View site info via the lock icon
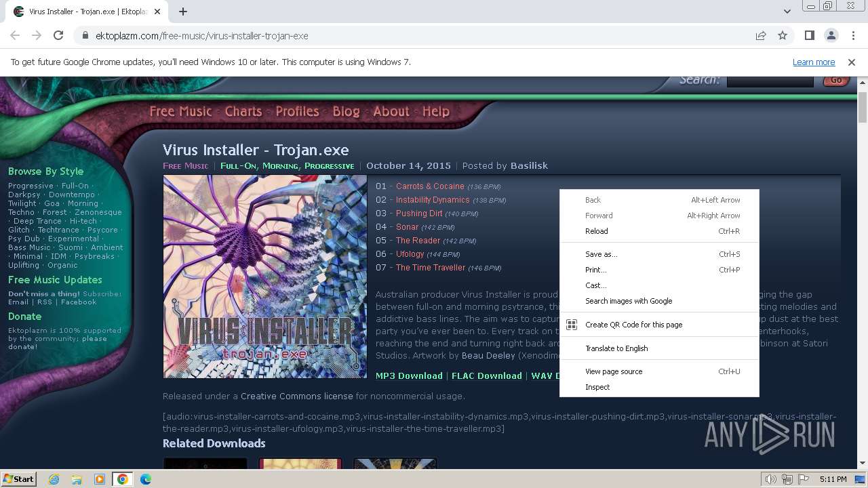This screenshot has height=488, width=868. 85,36
